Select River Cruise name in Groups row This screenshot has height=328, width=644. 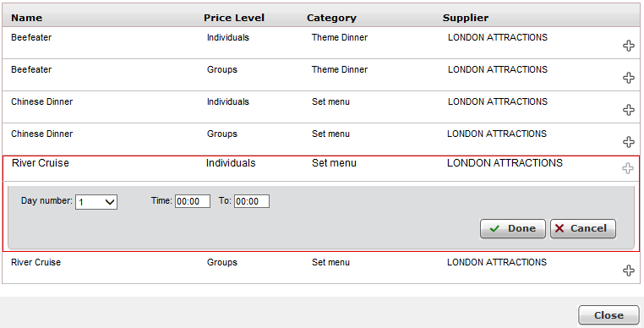click(35, 262)
